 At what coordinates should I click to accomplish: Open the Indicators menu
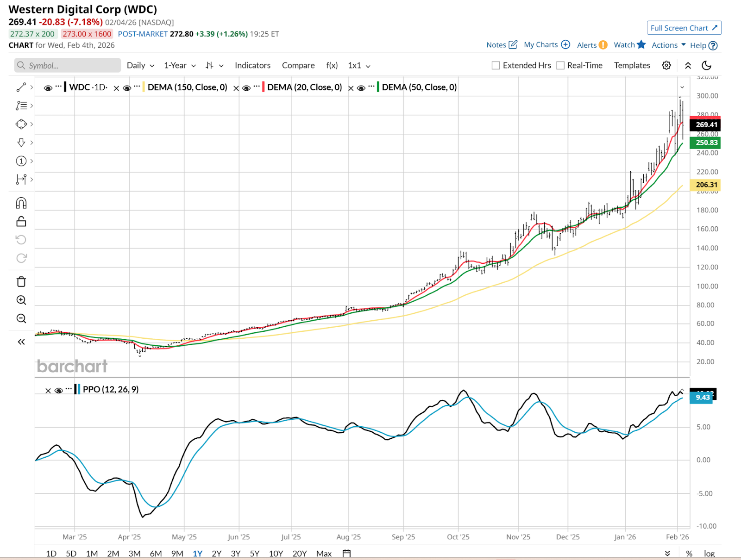tap(252, 65)
